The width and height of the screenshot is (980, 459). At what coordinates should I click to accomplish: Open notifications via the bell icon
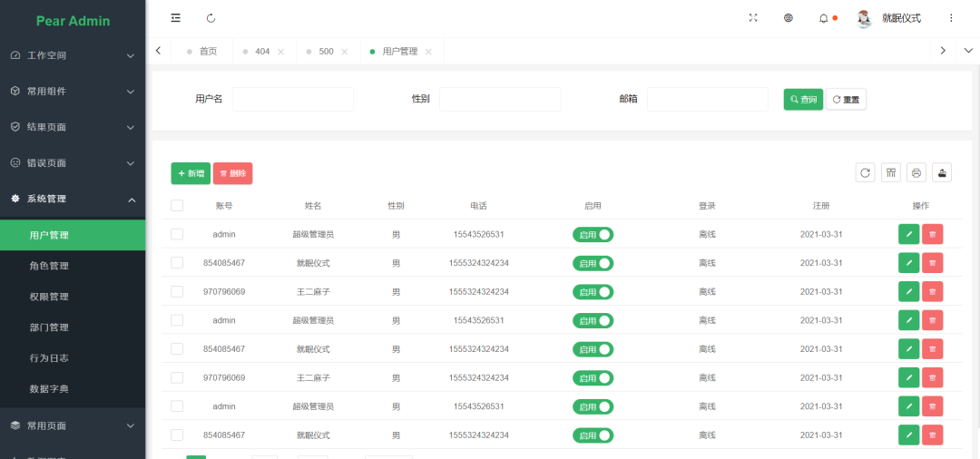click(824, 19)
